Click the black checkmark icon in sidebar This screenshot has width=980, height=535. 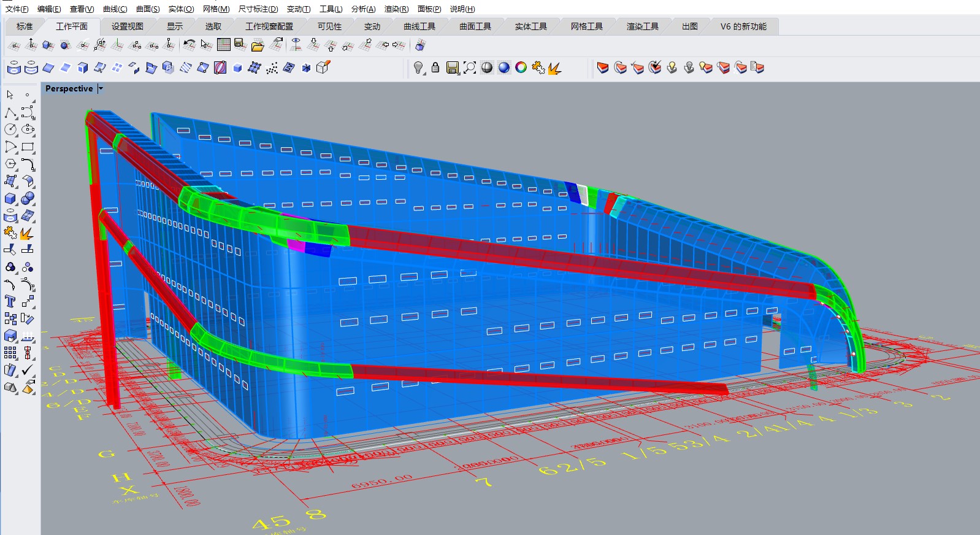click(28, 370)
